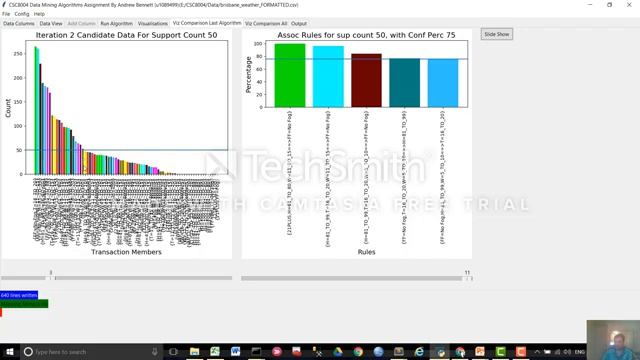Open the Config menu
This screenshot has width=640, height=360.
click(x=22, y=14)
